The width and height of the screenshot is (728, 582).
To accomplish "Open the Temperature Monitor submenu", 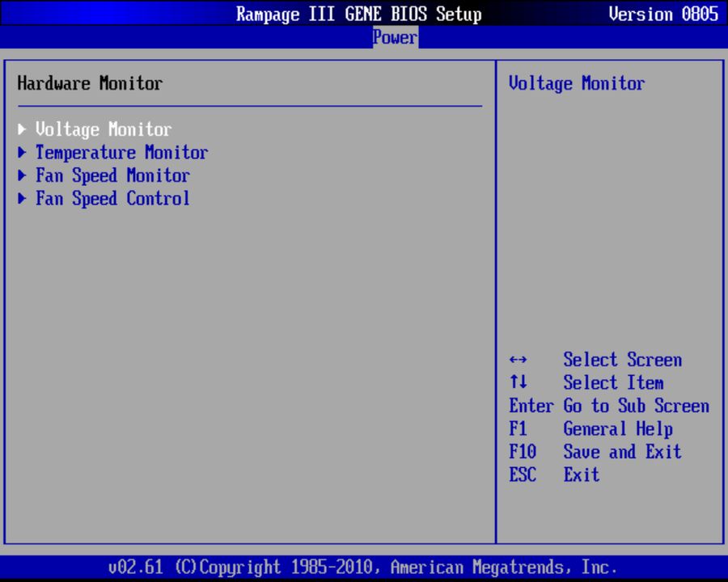I will (121, 152).
